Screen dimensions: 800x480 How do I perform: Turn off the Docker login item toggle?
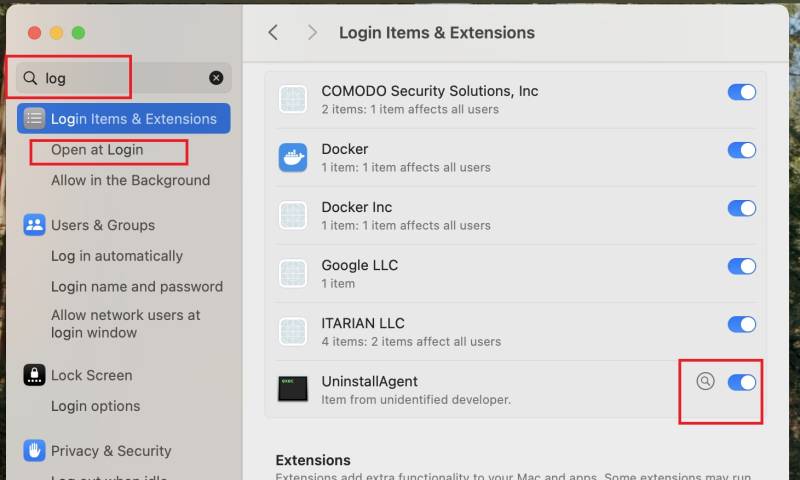pos(741,150)
